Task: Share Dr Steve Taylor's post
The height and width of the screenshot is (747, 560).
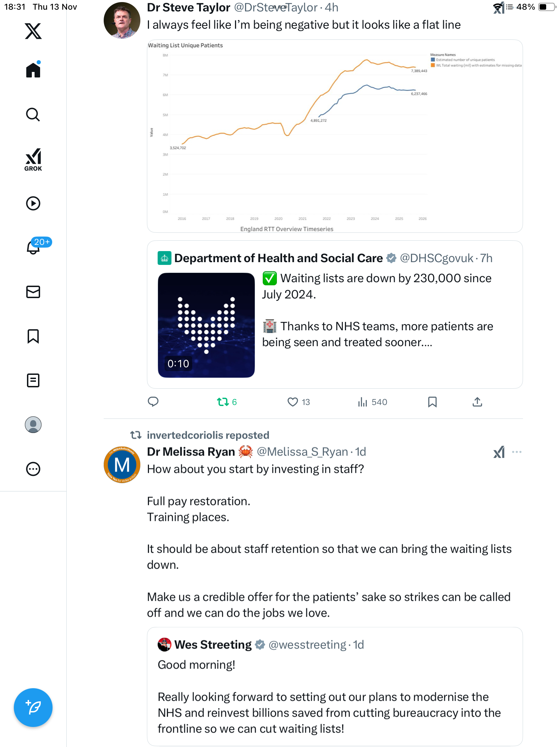Action: (477, 402)
